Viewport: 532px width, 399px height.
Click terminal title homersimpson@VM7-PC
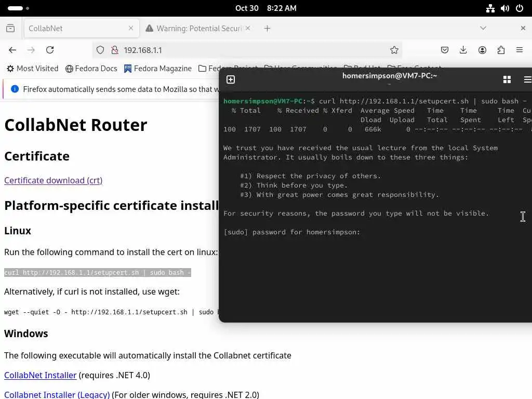[390, 76]
